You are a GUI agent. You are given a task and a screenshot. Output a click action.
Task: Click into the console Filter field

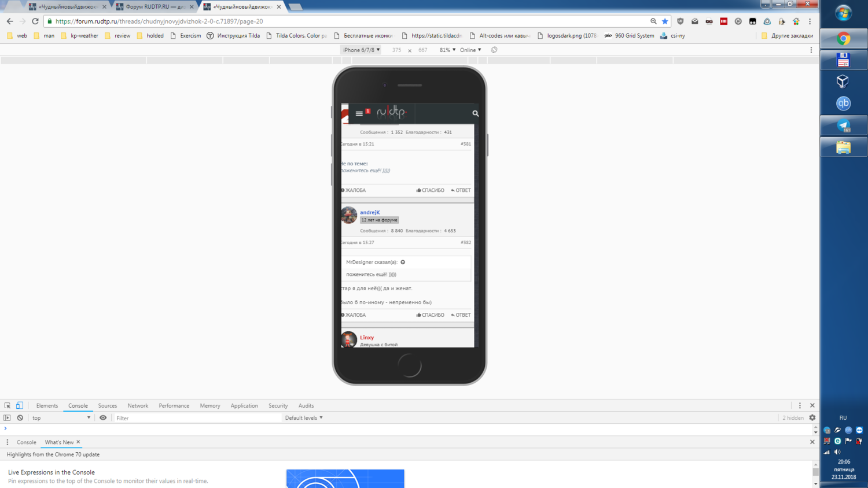pyautogui.click(x=197, y=418)
